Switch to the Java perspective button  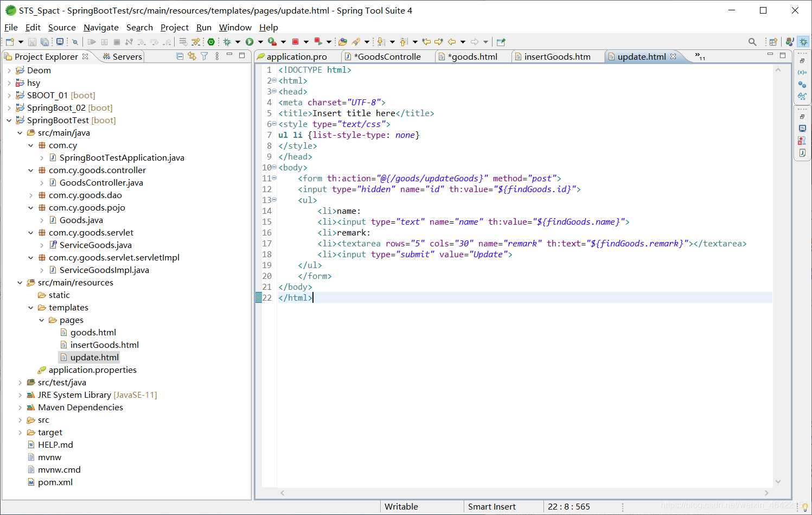tap(790, 42)
